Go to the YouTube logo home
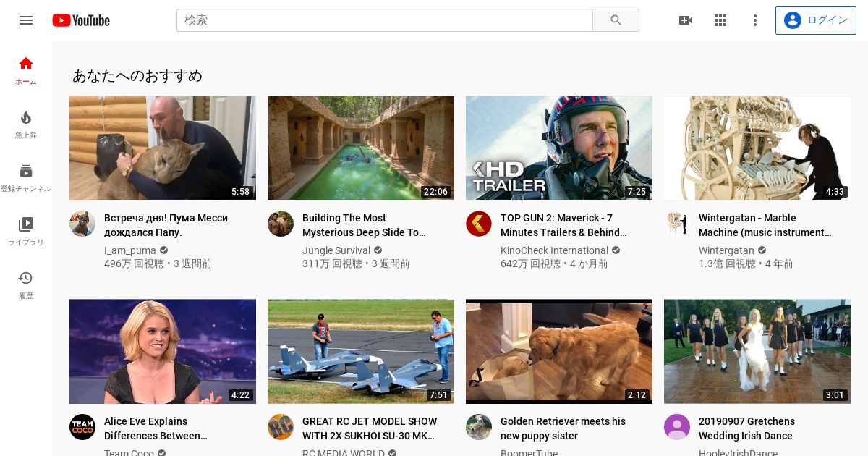Viewport: 868px width, 456px height. 81,20
